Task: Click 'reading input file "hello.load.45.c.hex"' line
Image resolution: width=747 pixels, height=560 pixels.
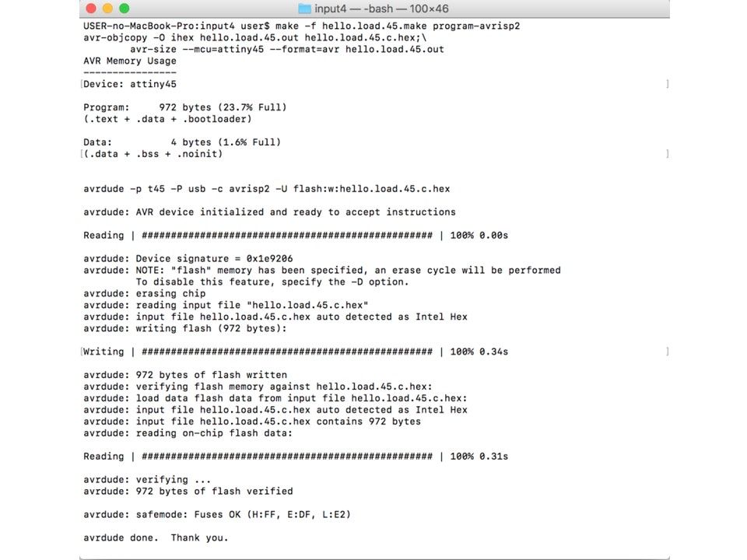Action: [226, 305]
